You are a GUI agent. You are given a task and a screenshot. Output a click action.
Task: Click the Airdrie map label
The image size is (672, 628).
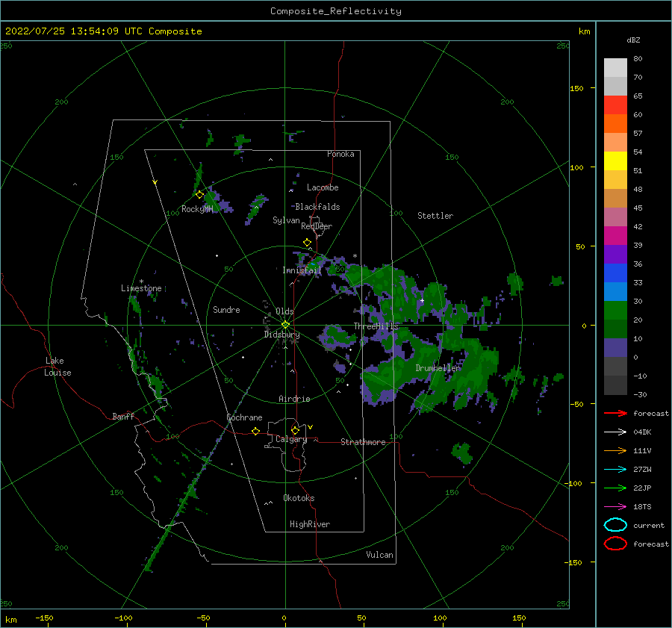click(x=294, y=399)
